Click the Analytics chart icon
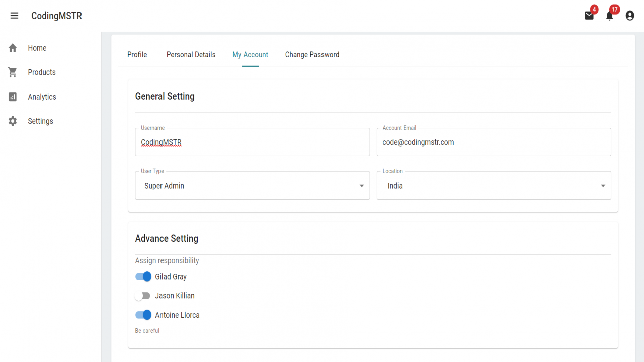Screen dimensions: 644x362 coord(13,97)
